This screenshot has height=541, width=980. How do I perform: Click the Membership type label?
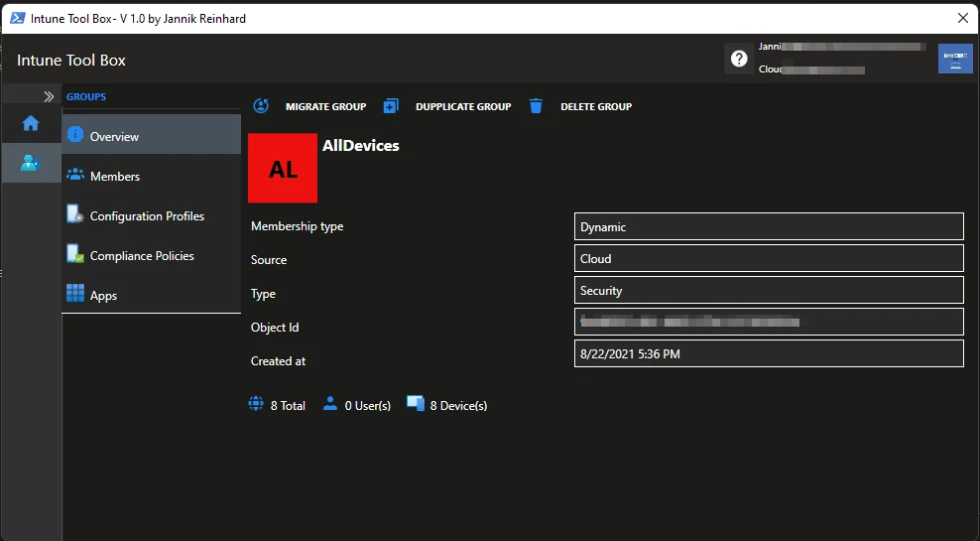coord(297,226)
